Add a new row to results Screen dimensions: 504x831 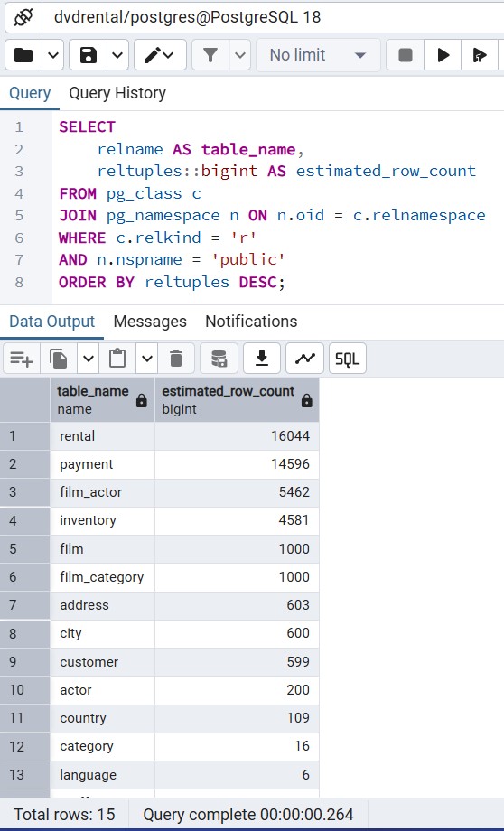(22, 359)
